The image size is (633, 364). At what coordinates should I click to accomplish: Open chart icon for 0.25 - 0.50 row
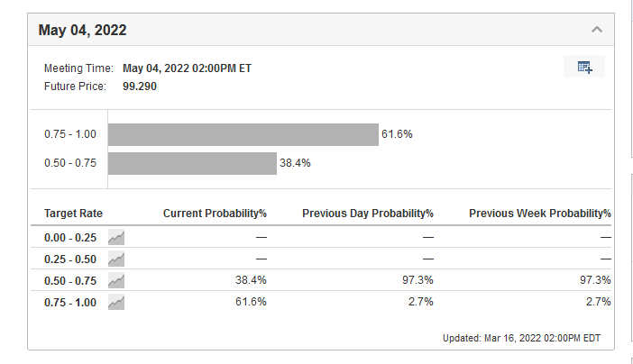(x=116, y=259)
